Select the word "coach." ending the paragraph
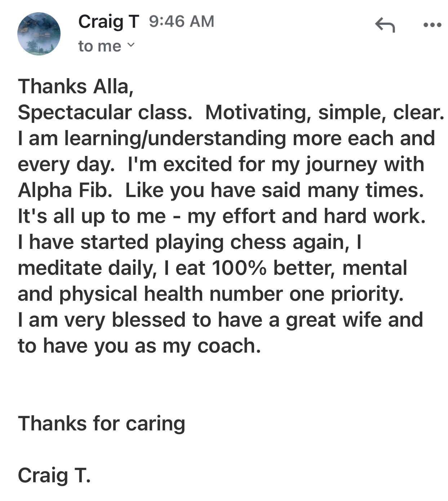Viewport: 448px width, 501px height. tap(229, 346)
